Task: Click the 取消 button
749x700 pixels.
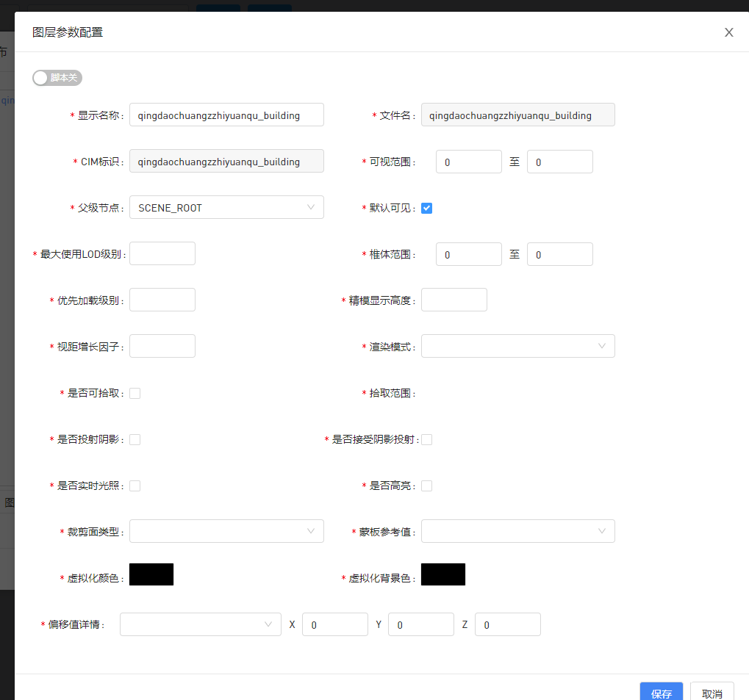Action: click(712, 692)
